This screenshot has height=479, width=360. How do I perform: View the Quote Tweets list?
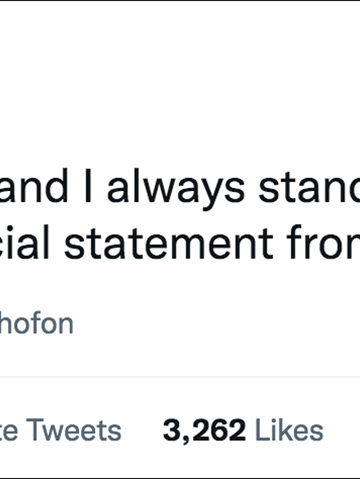point(60,430)
